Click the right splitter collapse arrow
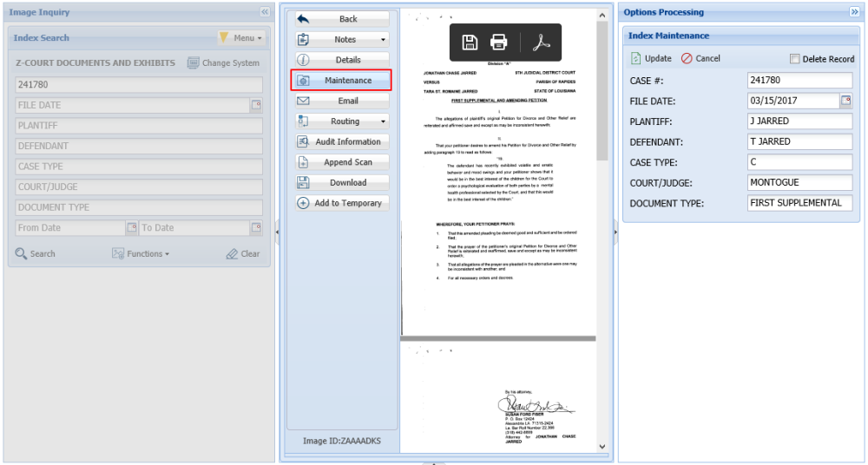The height and width of the screenshot is (465, 868). (x=615, y=233)
